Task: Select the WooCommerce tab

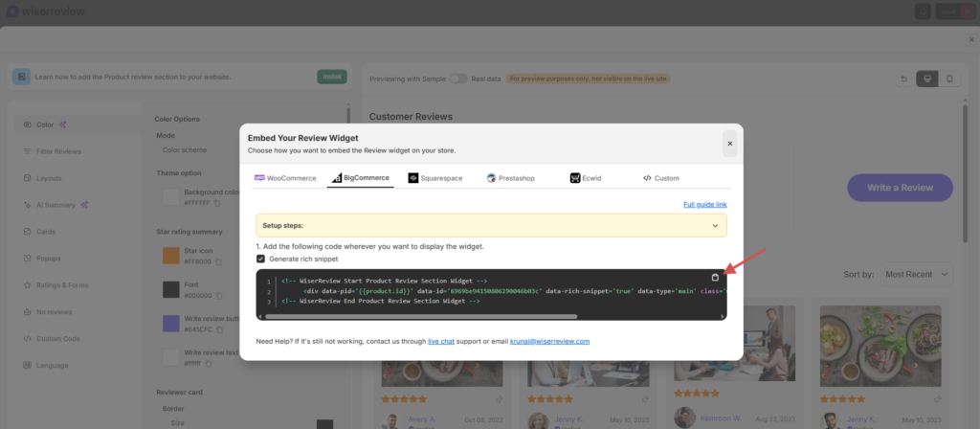Action: click(285, 178)
